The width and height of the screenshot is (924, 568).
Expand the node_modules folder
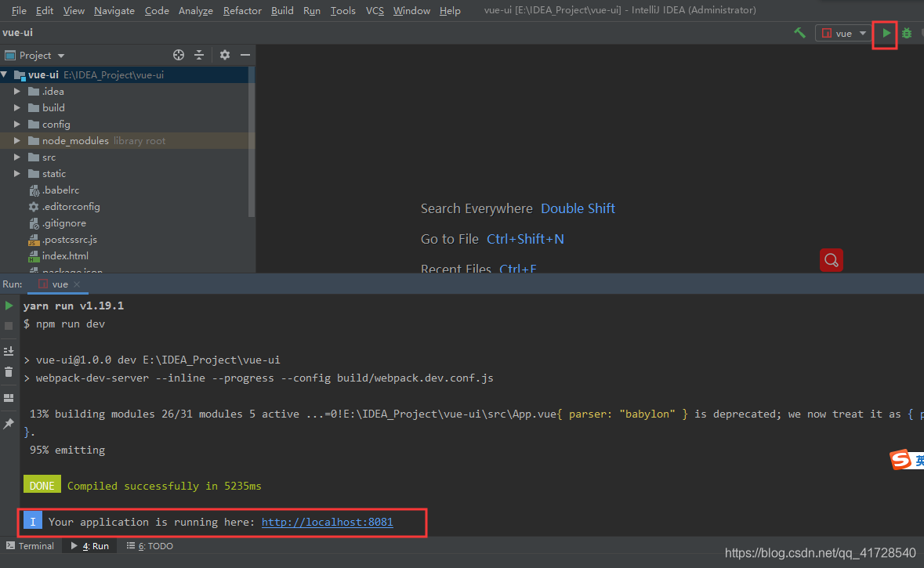click(17, 141)
